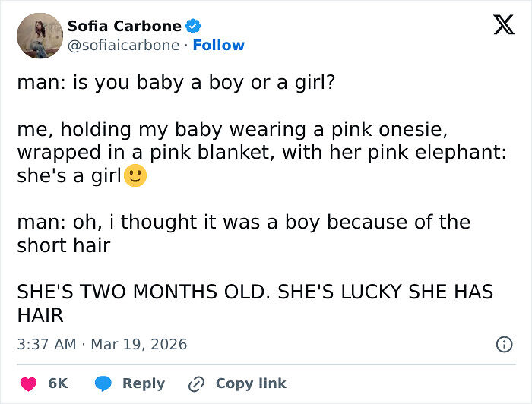This screenshot has width=532, height=404.
Task: Open Sofia Carbone's profile picture
Action: coord(40,36)
